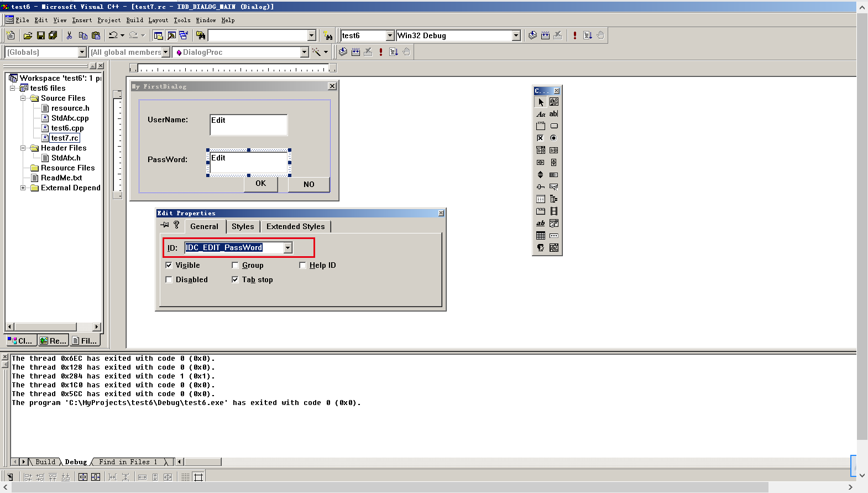Toggle the Output window icon
Screen dimensions: 868x493
click(171, 35)
